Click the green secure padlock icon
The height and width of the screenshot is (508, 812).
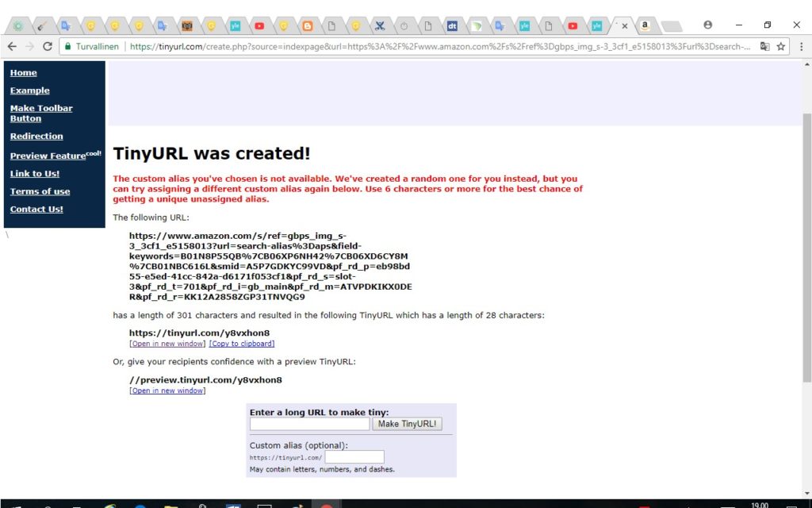pyautogui.click(x=68, y=47)
